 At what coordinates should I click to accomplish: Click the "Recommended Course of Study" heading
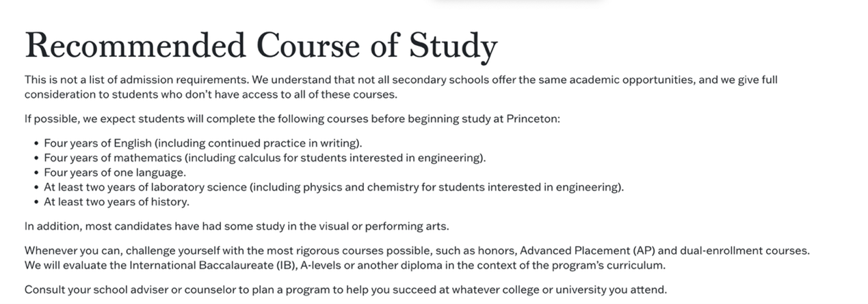point(261,46)
